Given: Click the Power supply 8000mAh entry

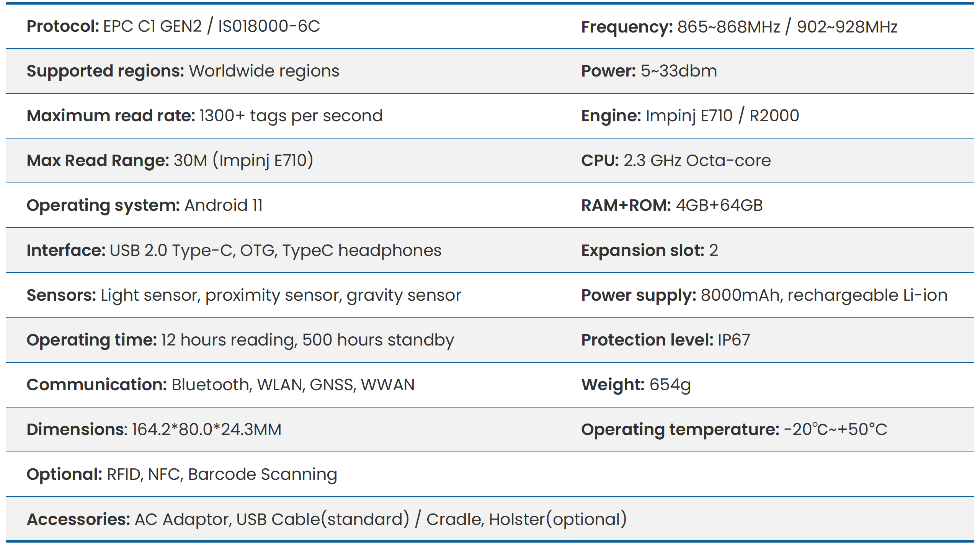Looking at the screenshot, I should [x=764, y=295].
